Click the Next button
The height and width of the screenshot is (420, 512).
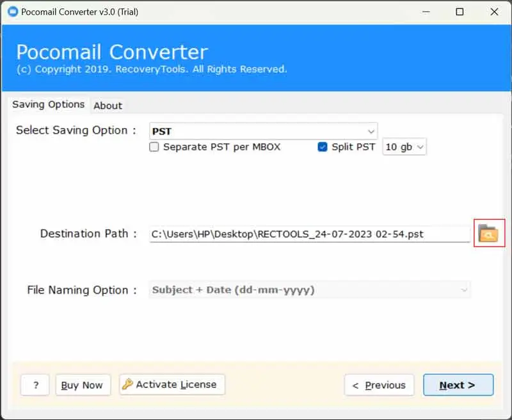click(458, 385)
